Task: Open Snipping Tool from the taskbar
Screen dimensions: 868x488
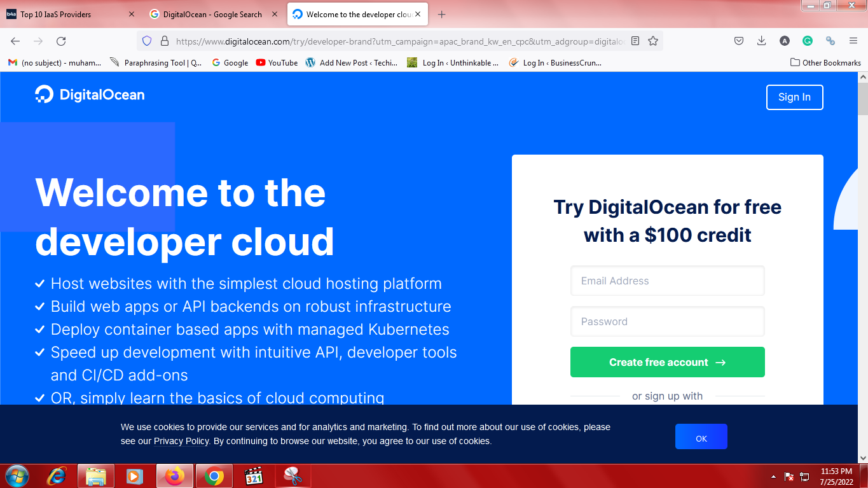Action: 293,476
